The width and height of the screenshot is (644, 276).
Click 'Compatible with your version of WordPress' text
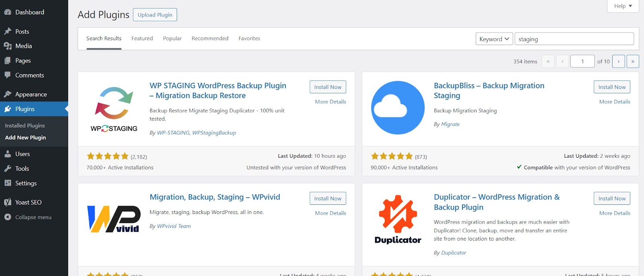[577, 167]
